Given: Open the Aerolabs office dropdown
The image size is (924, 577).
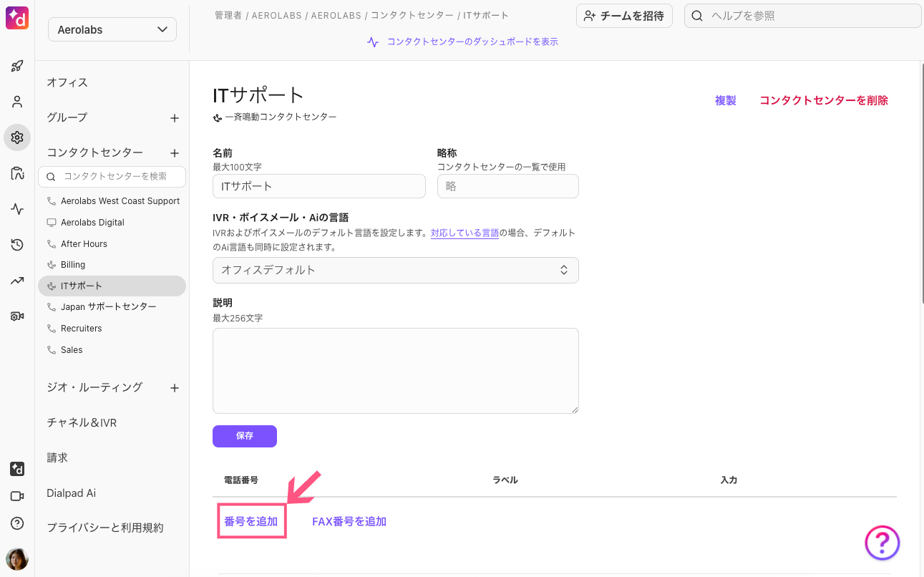Looking at the screenshot, I should [112, 29].
